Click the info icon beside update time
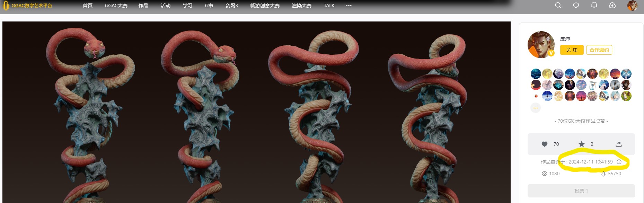This screenshot has width=644, height=203. tap(619, 162)
